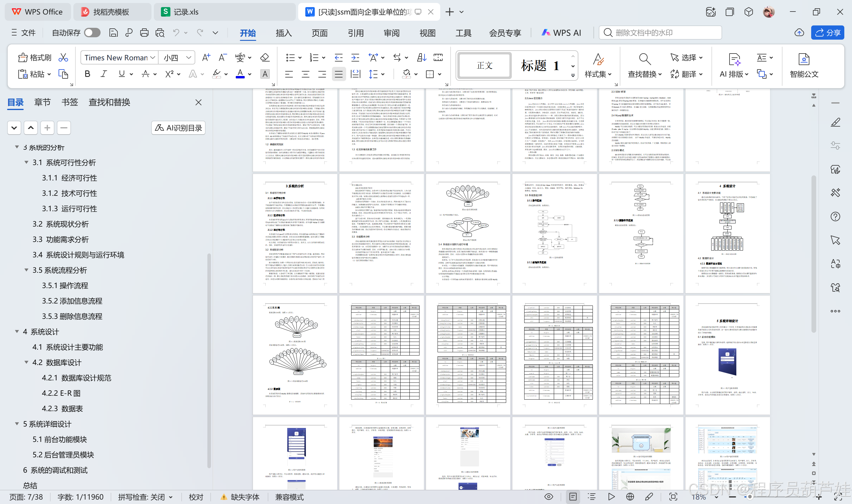Open the help question-mark icon on right sidebar
The width and height of the screenshot is (852, 504).
click(x=836, y=216)
